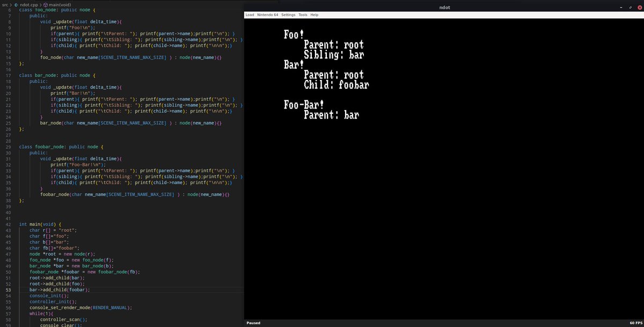Image resolution: width=644 pixels, height=327 pixels.
Task: Click "Parent: root" under Bar! in emulator
Action: [x=334, y=75]
